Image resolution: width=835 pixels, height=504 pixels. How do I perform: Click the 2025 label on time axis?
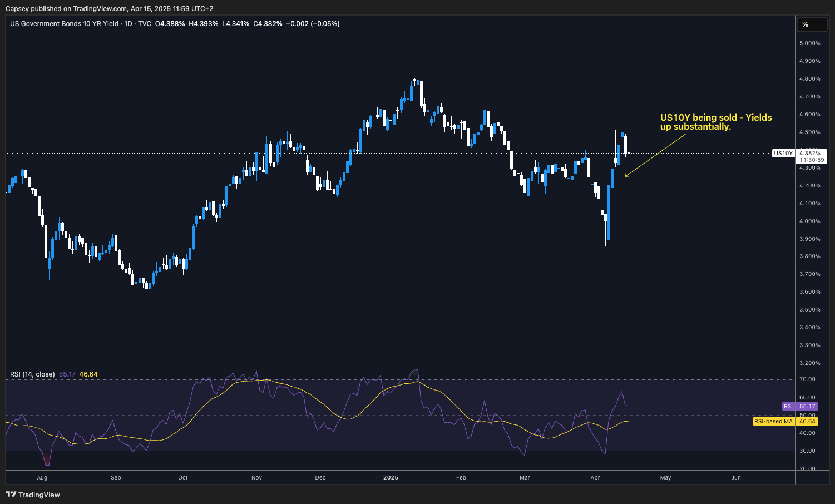coord(391,478)
